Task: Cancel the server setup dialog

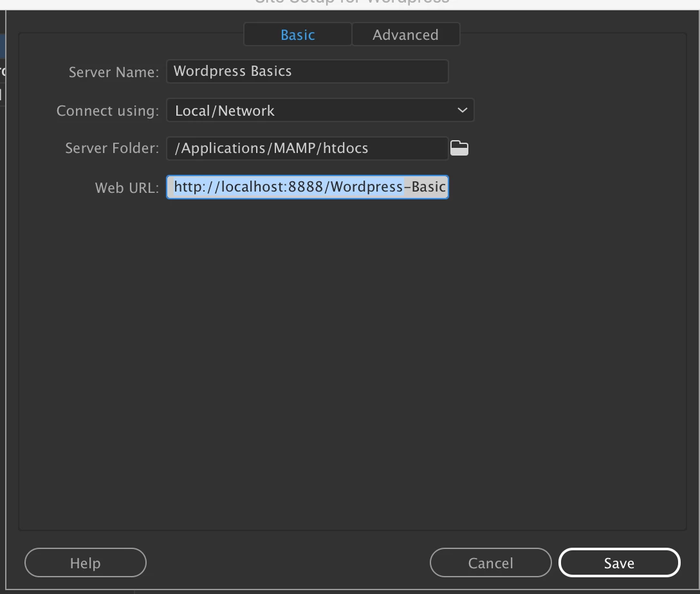Action: point(491,562)
